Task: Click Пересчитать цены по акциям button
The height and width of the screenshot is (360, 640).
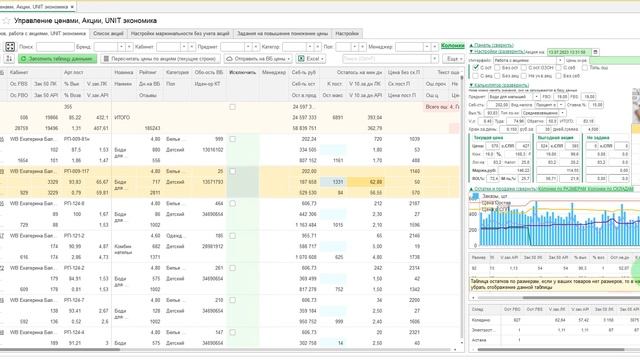Action: point(160,59)
